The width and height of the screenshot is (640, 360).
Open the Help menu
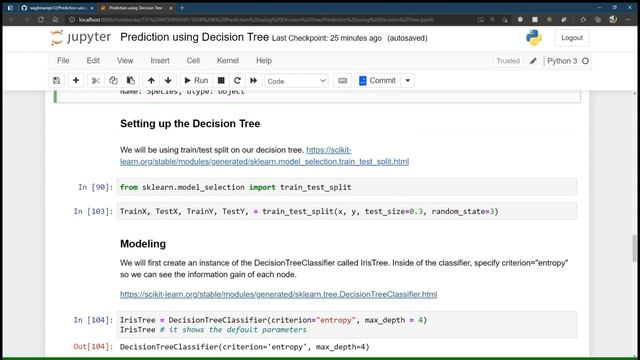pos(264,61)
